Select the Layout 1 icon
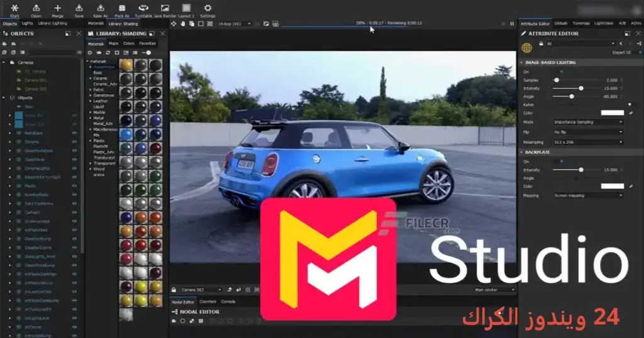The height and width of the screenshot is (338, 644). [186, 8]
